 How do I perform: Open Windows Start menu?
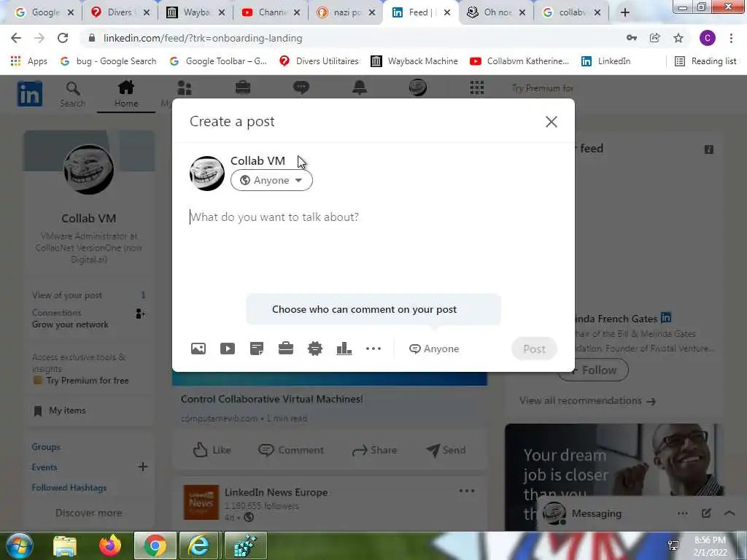pyautogui.click(x=19, y=545)
